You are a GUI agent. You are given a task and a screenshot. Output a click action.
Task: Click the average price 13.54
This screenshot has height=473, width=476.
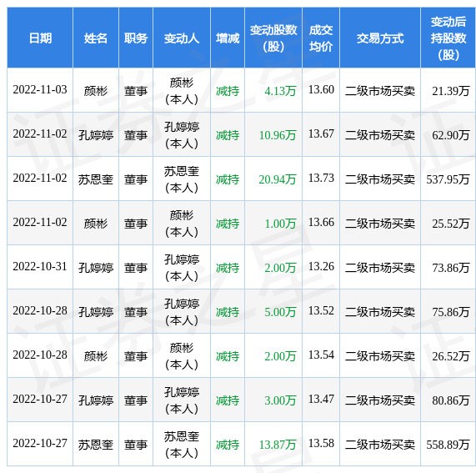[x=321, y=355]
